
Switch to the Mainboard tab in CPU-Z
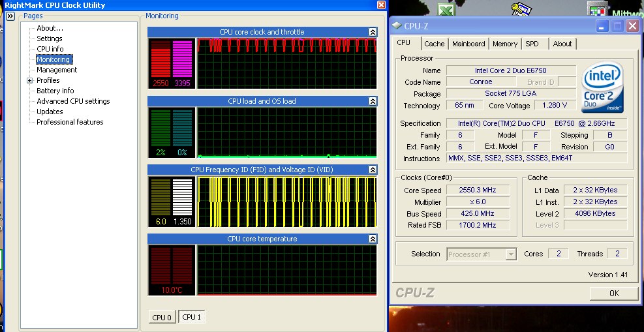[x=468, y=44]
